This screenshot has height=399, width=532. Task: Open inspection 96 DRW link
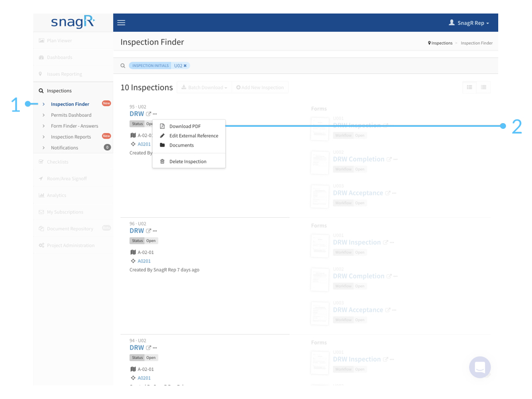[x=137, y=231]
